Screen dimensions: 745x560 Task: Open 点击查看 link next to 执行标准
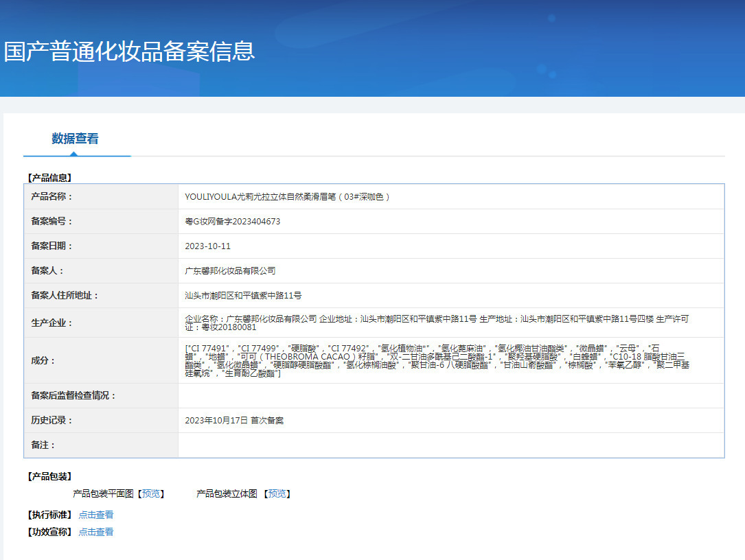[x=96, y=515]
